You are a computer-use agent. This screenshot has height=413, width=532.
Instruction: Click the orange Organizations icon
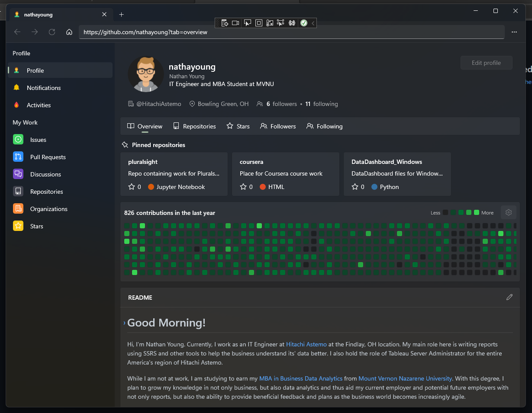[18, 208]
